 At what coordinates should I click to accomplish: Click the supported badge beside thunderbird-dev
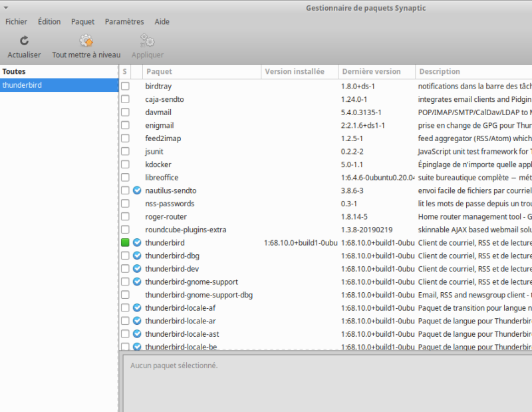coord(137,269)
